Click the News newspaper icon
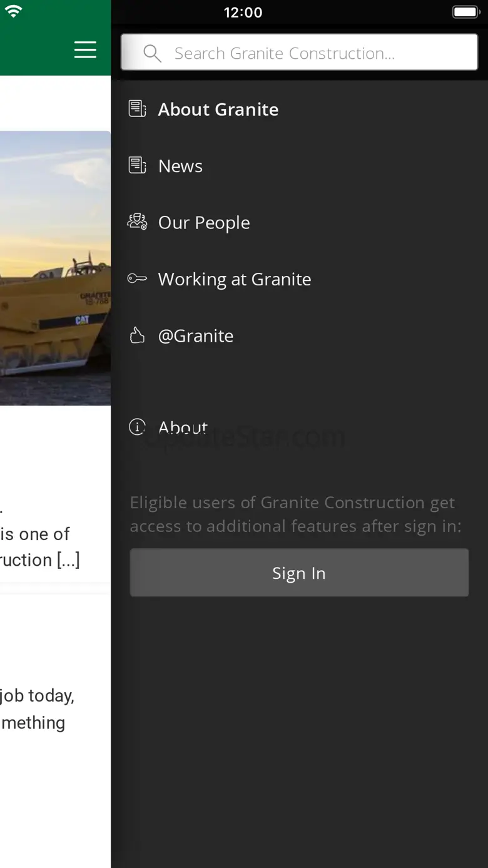 point(138,166)
